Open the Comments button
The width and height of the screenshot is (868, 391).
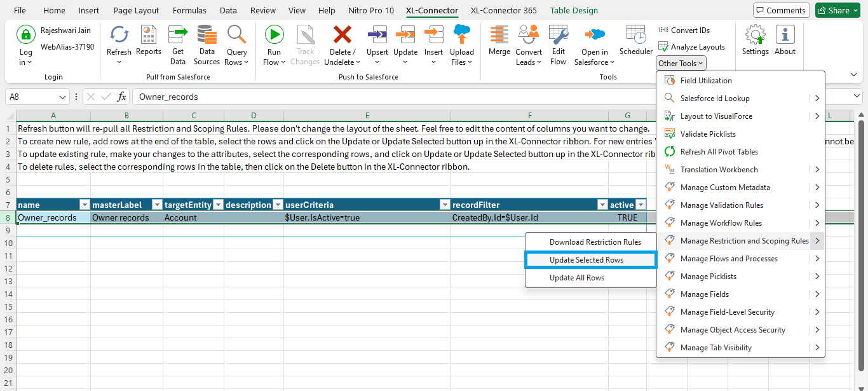point(780,10)
